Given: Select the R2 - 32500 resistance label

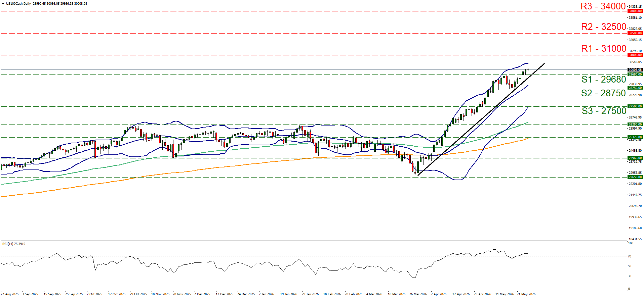Looking at the screenshot, I should (x=604, y=27).
